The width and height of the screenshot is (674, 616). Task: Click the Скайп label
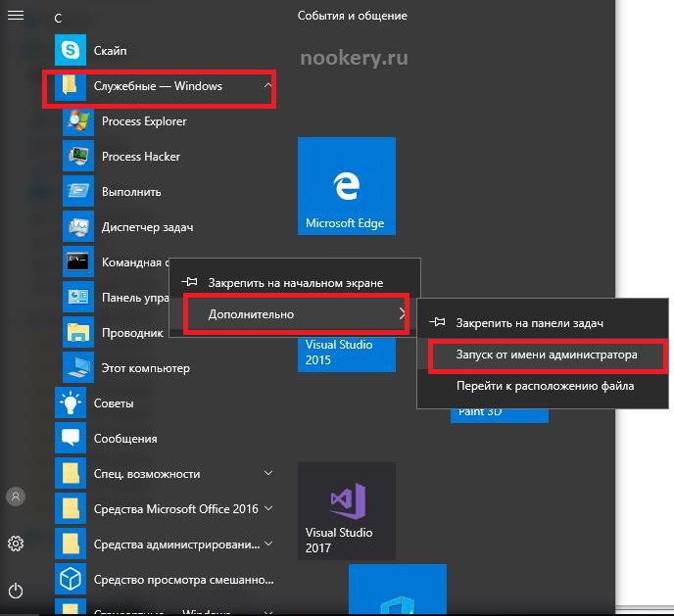111,51
